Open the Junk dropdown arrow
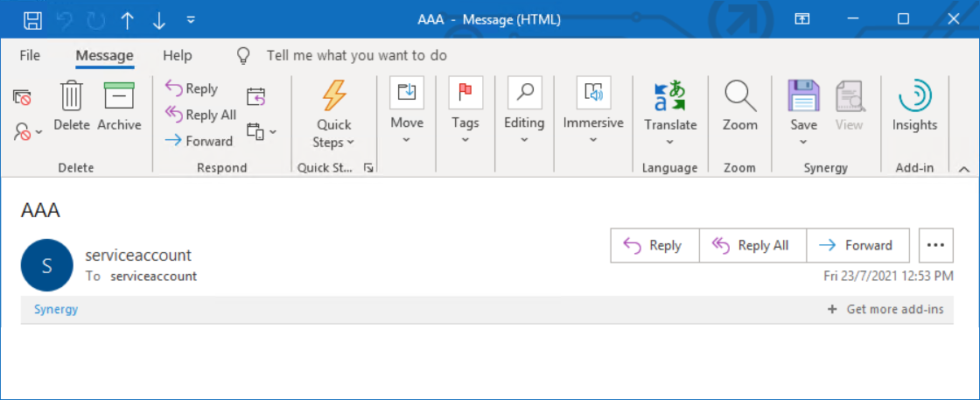Viewport: 980px width, 400px height. [x=38, y=132]
